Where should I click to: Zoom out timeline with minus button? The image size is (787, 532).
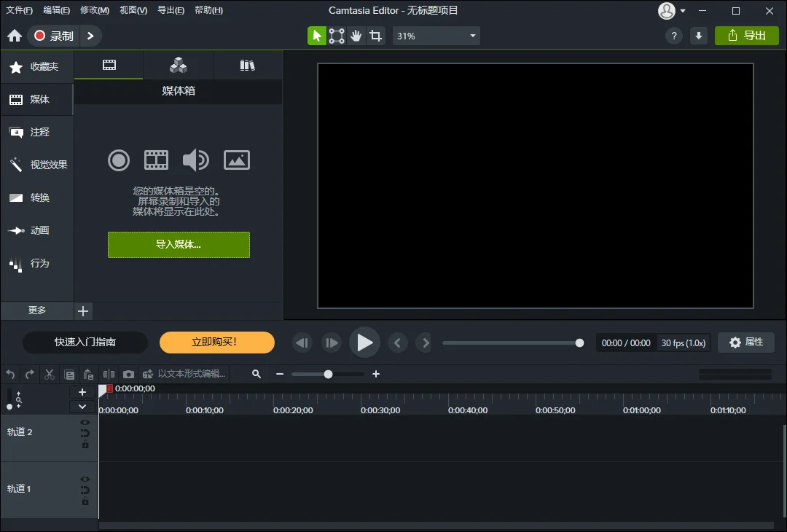pyautogui.click(x=280, y=374)
